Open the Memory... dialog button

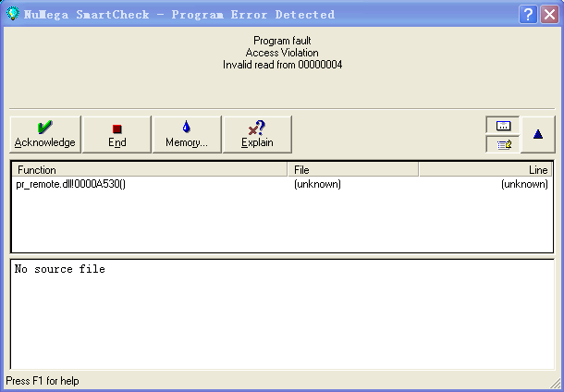pyautogui.click(x=187, y=134)
